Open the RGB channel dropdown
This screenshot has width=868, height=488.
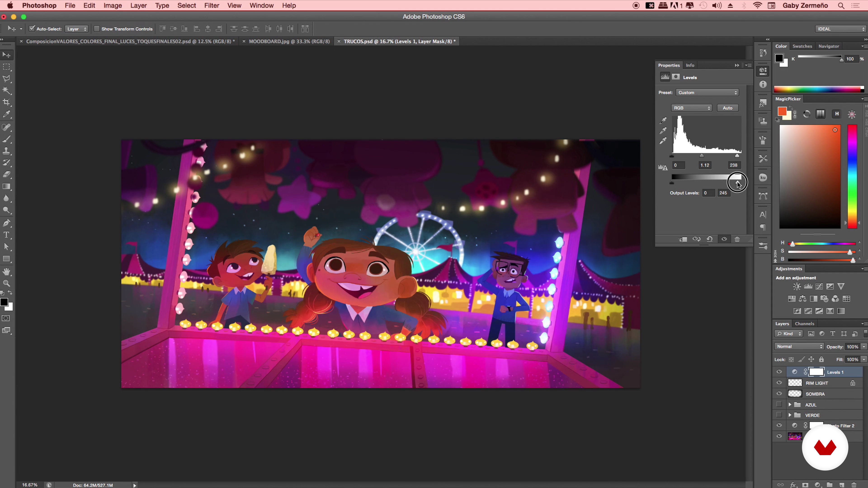(691, 108)
